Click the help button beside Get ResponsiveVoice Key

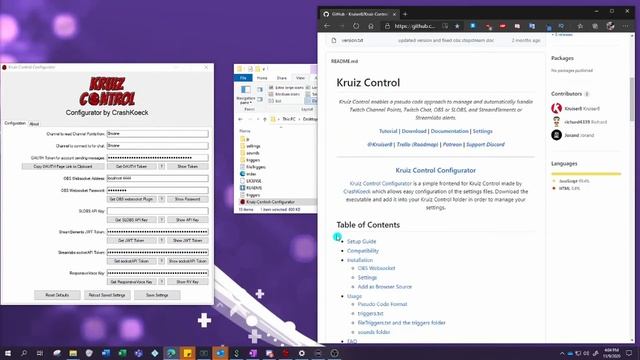tap(162, 282)
